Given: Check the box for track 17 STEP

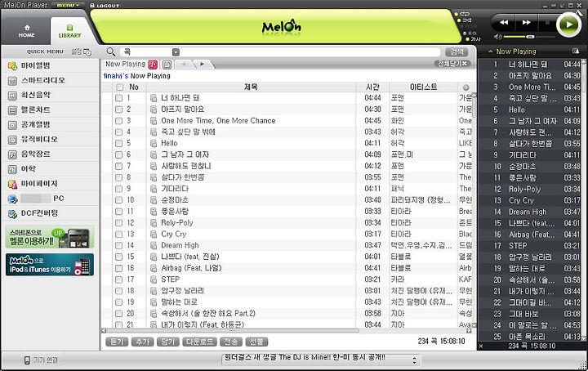Looking at the screenshot, I should pyautogui.click(x=119, y=279).
